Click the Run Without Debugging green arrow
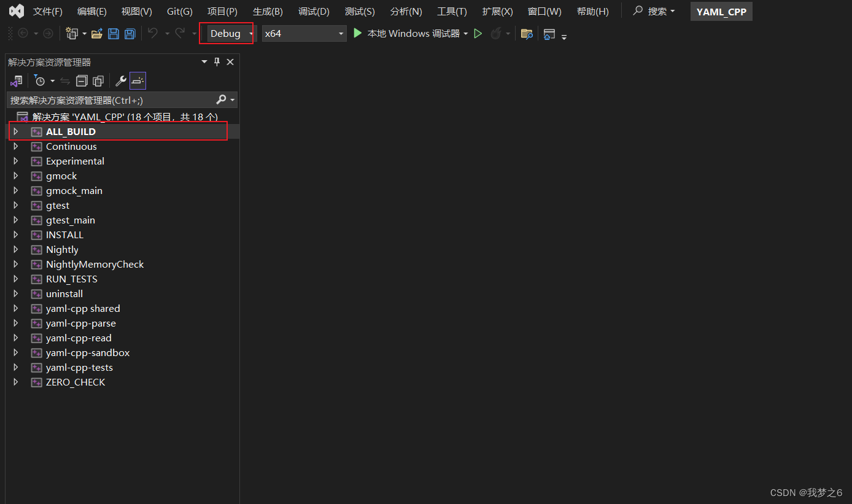This screenshot has height=504, width=852. 478,34
